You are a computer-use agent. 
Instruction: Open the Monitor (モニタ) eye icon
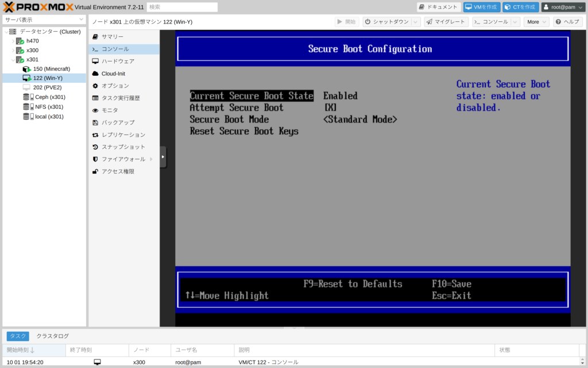point(95,110)
